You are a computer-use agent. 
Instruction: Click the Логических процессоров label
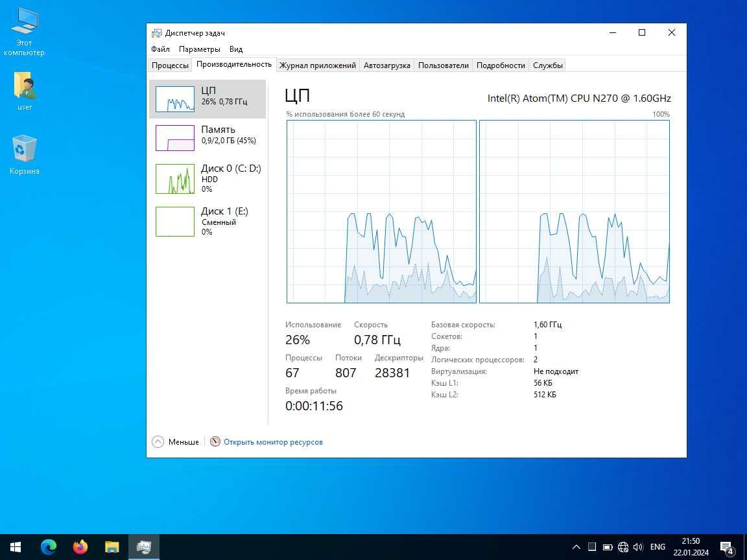click(x=477, y=360)
